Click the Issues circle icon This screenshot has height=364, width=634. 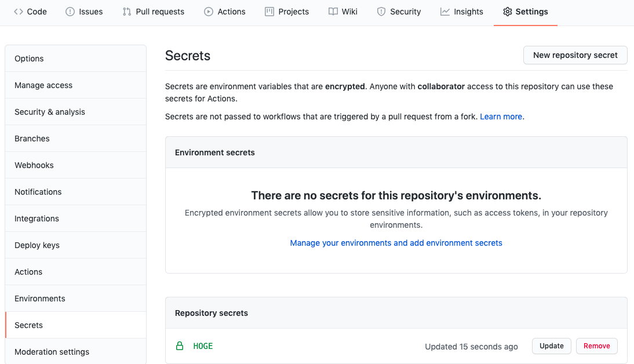(70, 12)
